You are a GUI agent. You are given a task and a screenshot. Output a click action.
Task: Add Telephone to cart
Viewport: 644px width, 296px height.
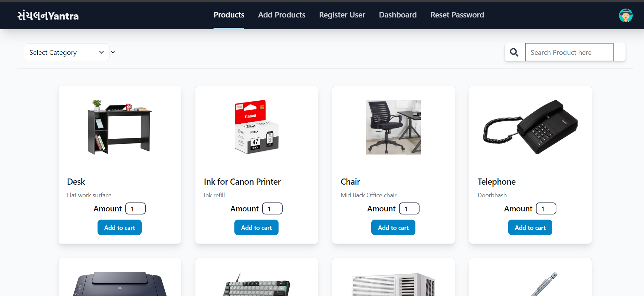(530, 227)
